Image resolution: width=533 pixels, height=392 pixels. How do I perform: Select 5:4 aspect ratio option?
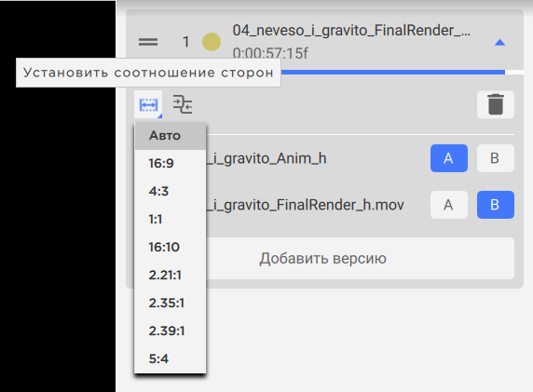171,358
